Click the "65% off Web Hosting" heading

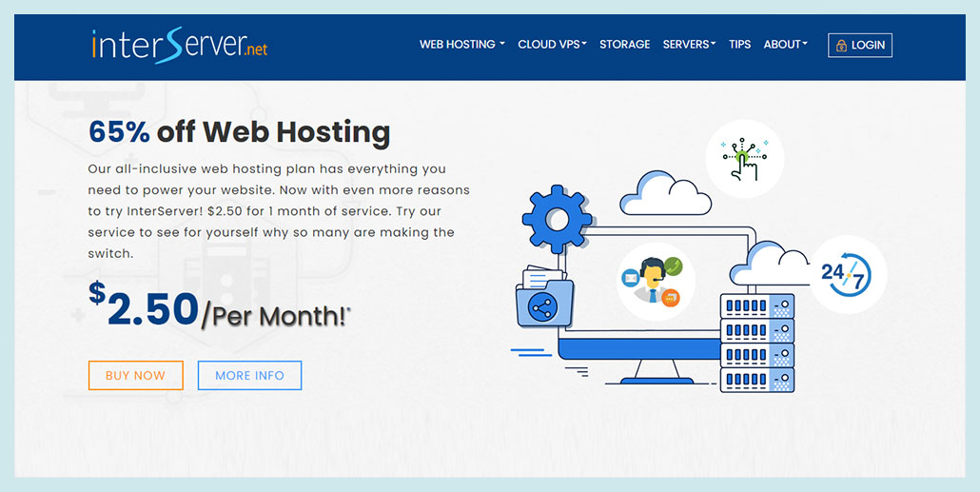click(240, 132)
